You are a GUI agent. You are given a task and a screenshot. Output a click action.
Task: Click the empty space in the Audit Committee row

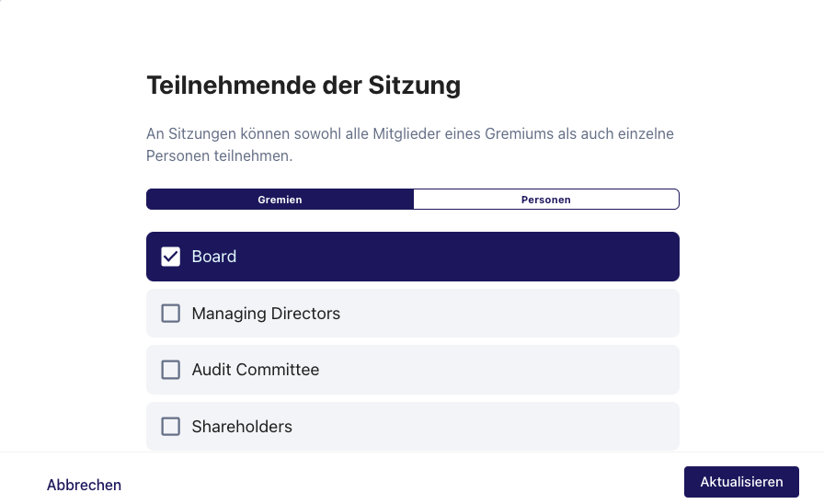coord(499,370)
